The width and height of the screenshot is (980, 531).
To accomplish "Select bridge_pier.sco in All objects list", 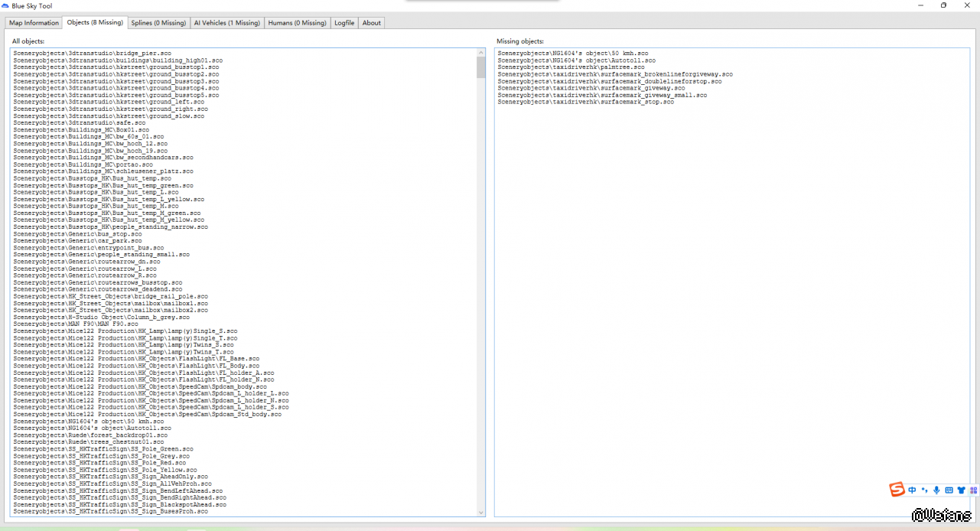I will (92, 53).
